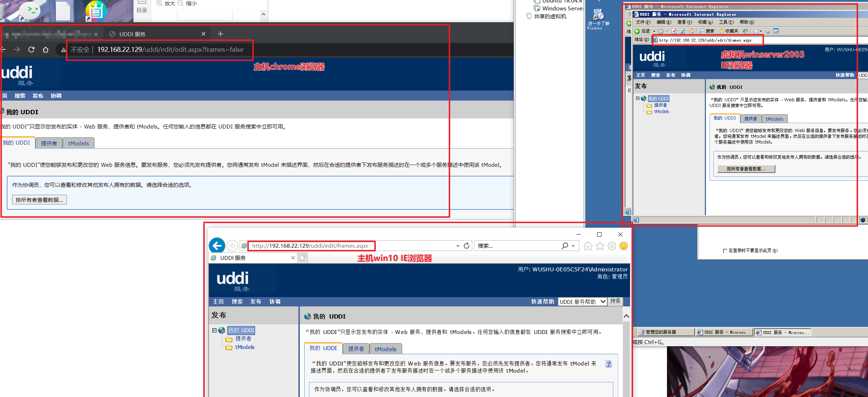The image size is (868, 397).
Task: Open the UDDI 服务帮助 dropdown list
Action: click(x=603, y=301)
